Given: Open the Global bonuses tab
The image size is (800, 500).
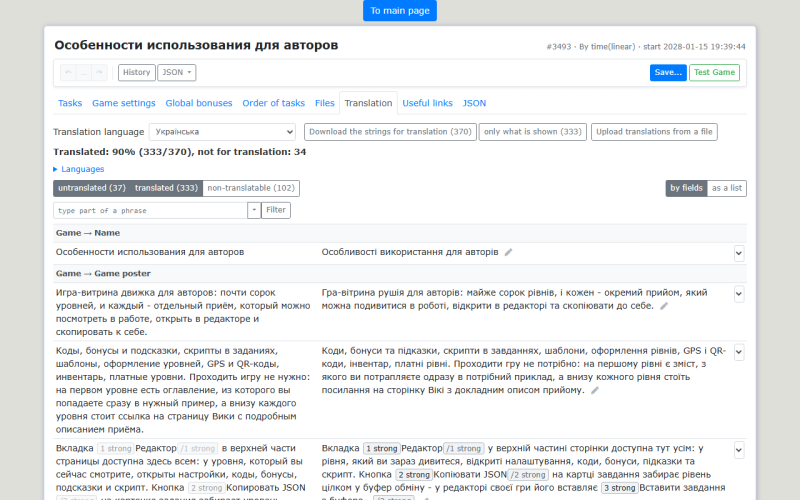Looking at the screenshot, I should click(199, 103).
